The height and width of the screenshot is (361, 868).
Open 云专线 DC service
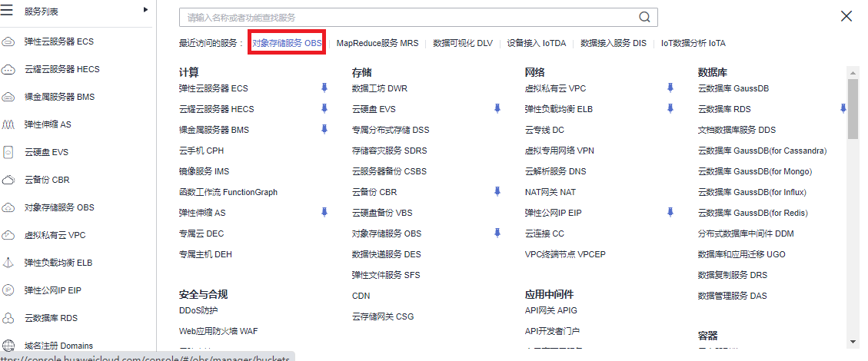(545, 130)
